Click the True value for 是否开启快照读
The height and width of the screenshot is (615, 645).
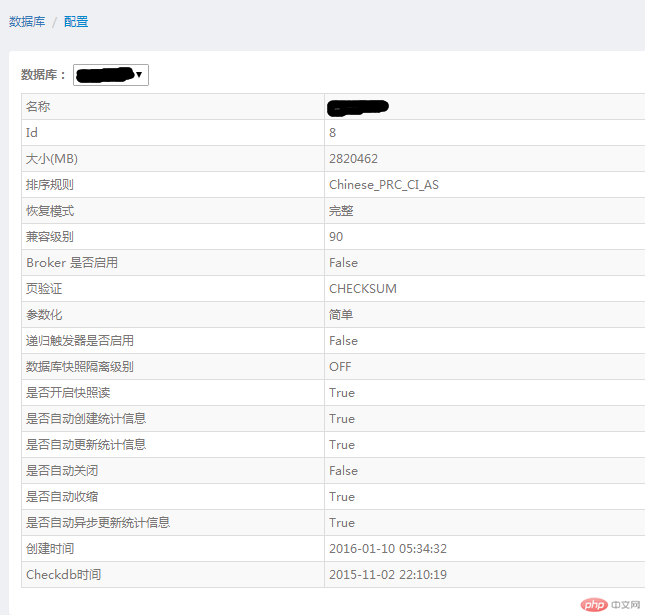[x=342, y=392]
